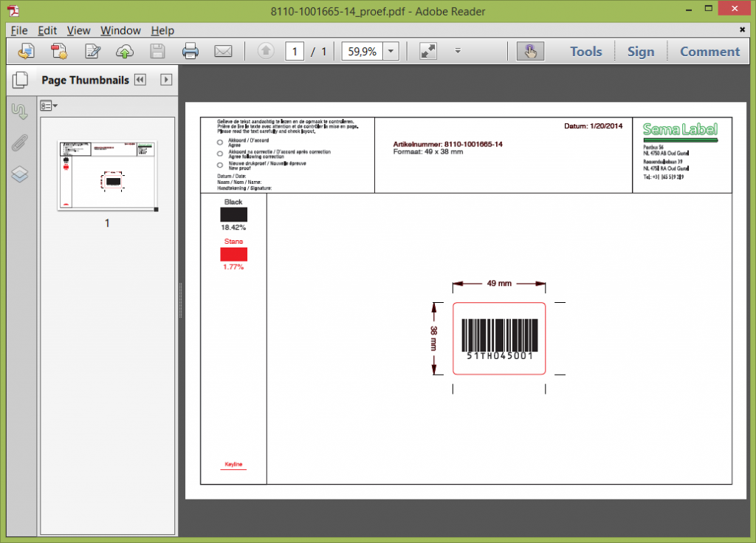Open the Bookmarks sidebar icon
This screenshot has width=756, height=543.
click(20, 112)
